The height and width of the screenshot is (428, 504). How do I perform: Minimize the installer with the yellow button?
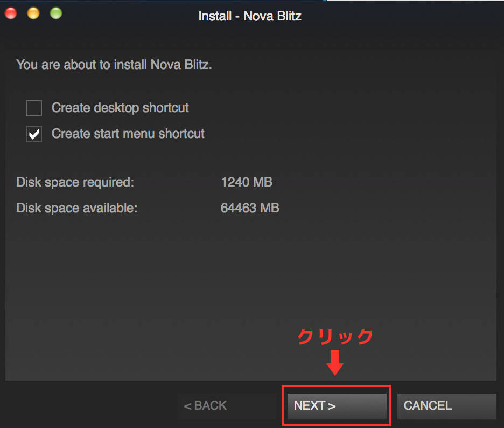click(x=33, y=13)
